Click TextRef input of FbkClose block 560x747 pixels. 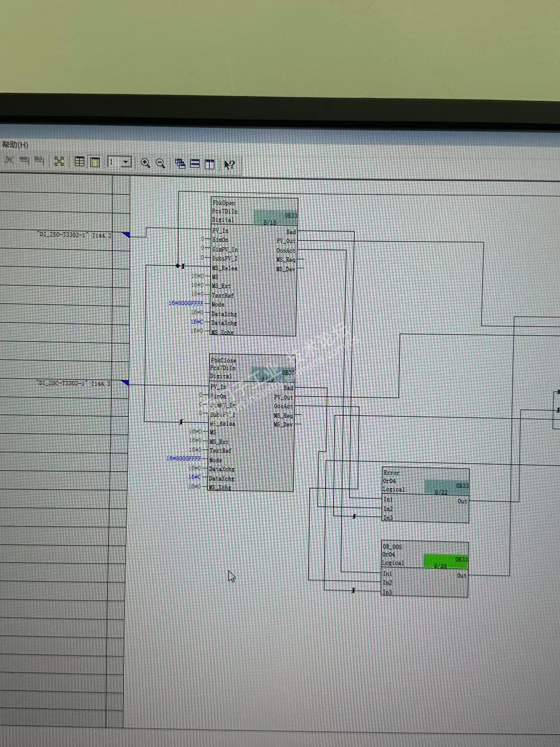point(220,451)
